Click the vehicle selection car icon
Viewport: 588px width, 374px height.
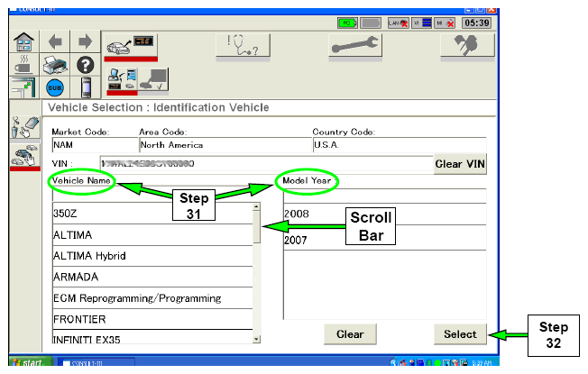[x=129, y=43]
